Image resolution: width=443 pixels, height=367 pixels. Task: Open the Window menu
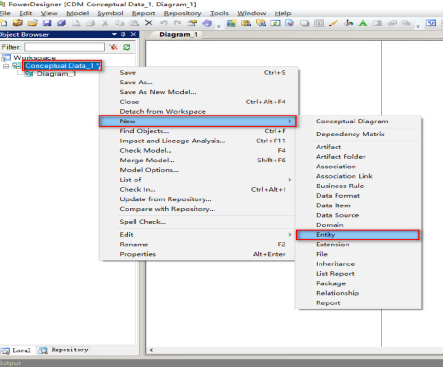tap(252, 13)
